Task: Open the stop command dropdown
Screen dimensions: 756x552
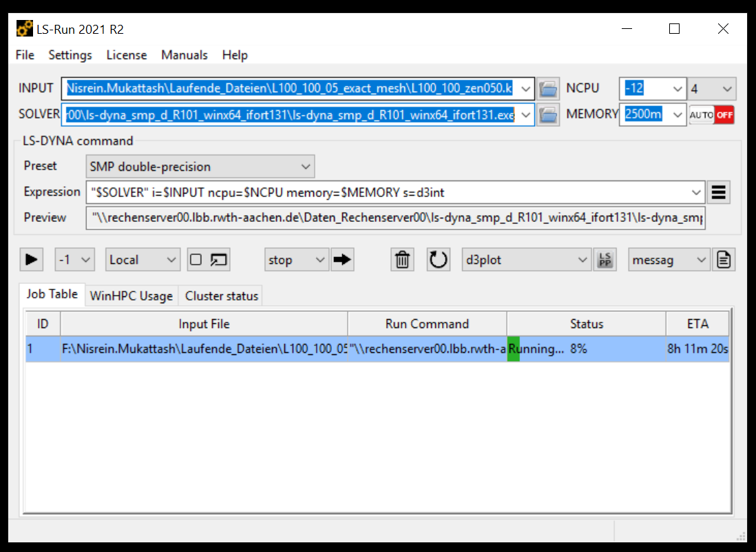Action: point(297,260)
